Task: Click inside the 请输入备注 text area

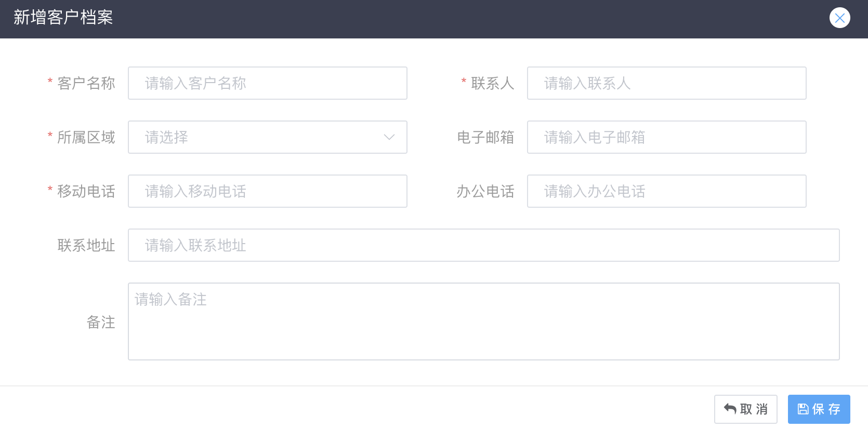Action: [484, 321]
